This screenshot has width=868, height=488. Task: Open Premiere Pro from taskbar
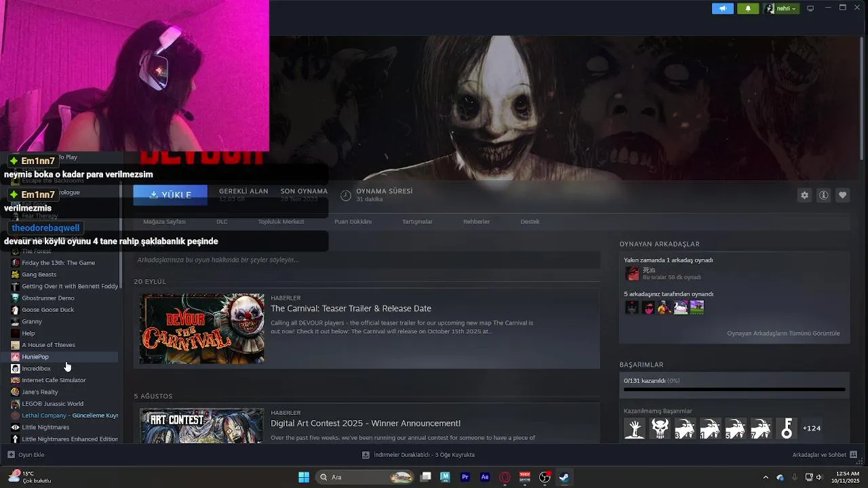click(465, 477)
